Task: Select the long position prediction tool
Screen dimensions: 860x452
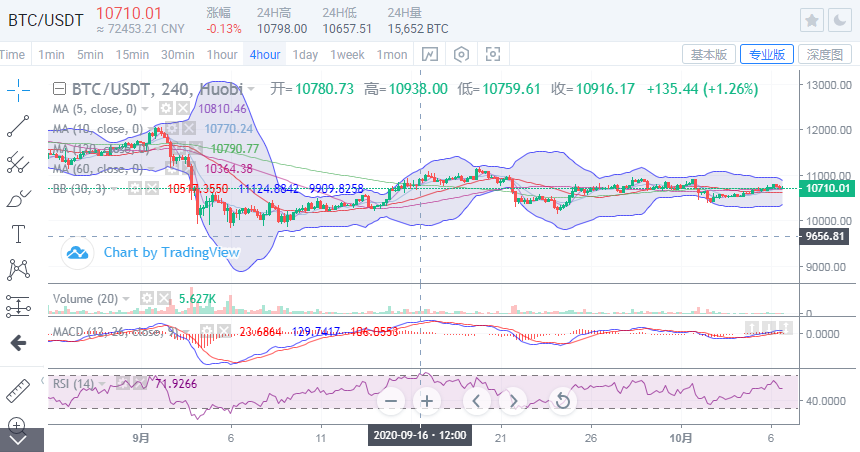Action: (x=18, y=306)
